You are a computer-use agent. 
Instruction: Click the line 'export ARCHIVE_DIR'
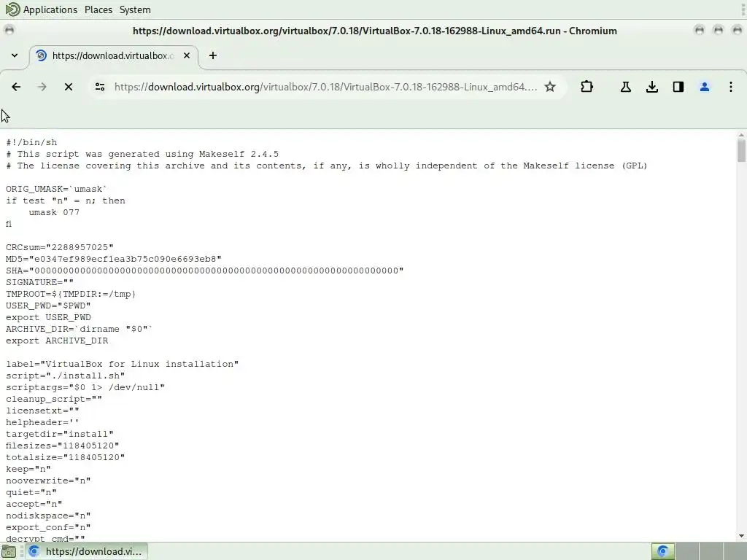point(57,341)
